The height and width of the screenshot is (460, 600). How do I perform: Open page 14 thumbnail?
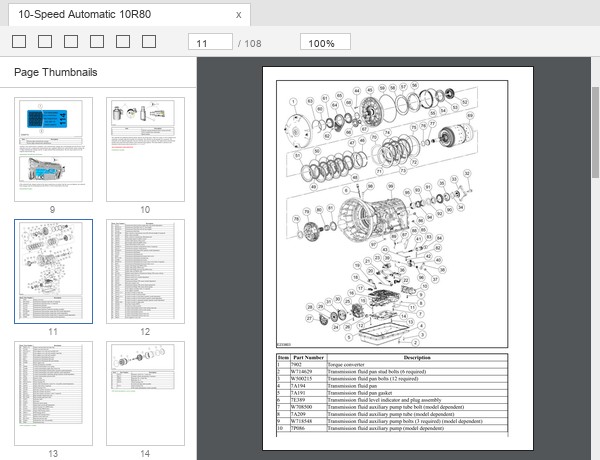click(x=145, y=393)
